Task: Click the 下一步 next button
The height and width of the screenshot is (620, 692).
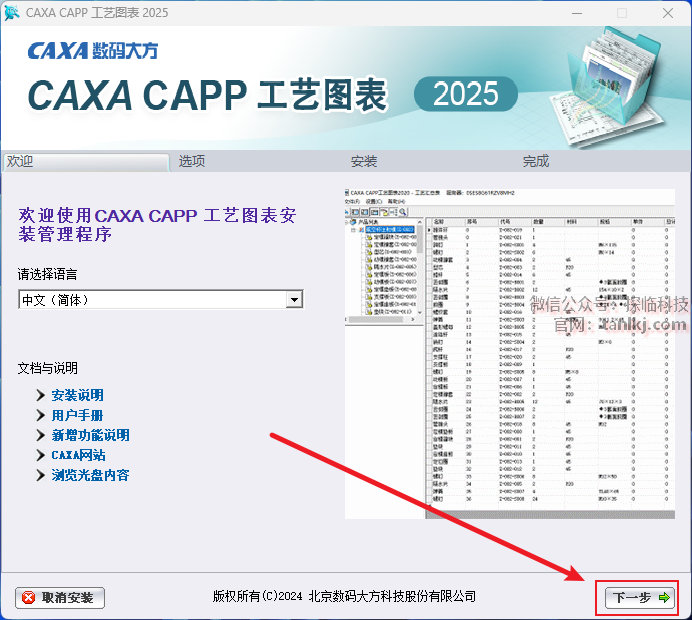Action: click(x=639, y=597)
